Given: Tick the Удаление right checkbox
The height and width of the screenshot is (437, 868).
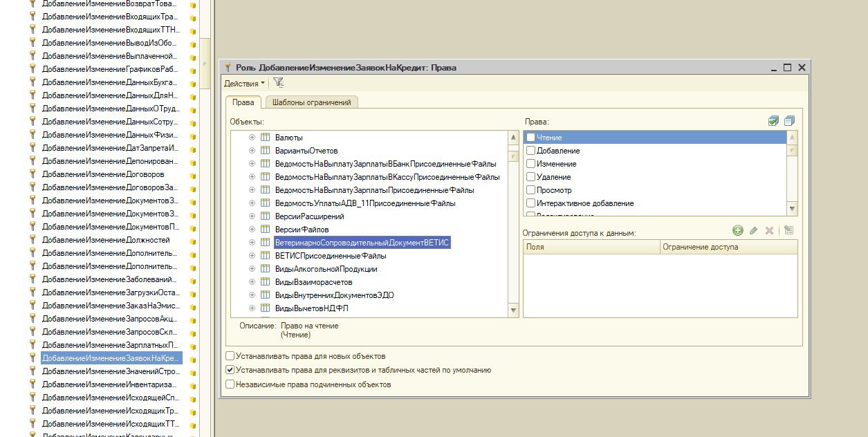Looking at the screenshot, I should (531, 177).
